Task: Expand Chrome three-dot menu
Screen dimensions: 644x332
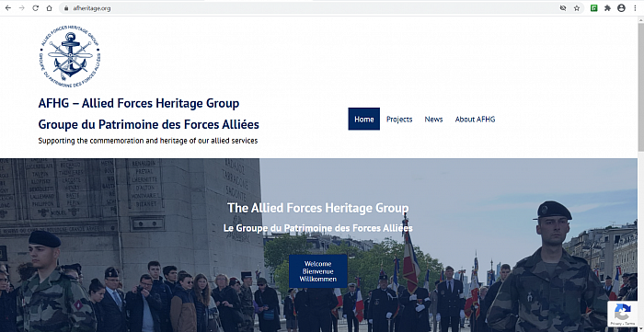Action: 635,8
